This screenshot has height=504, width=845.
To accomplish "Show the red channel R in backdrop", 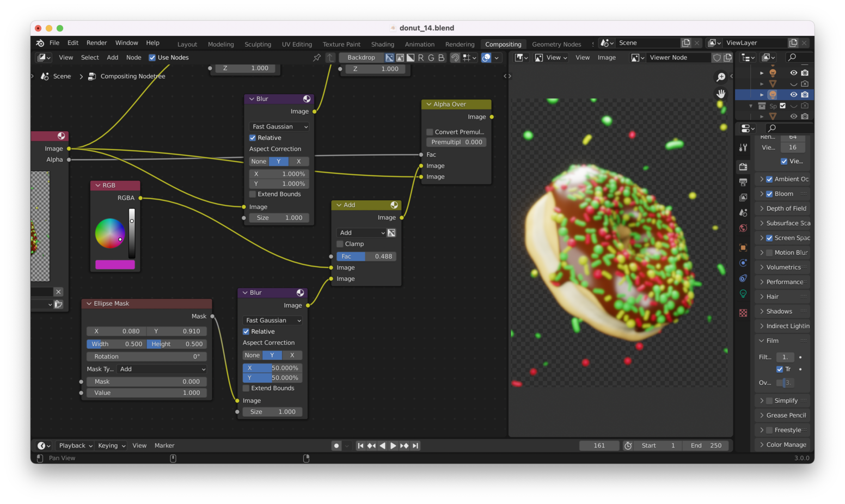I will [x=421, y=58].
